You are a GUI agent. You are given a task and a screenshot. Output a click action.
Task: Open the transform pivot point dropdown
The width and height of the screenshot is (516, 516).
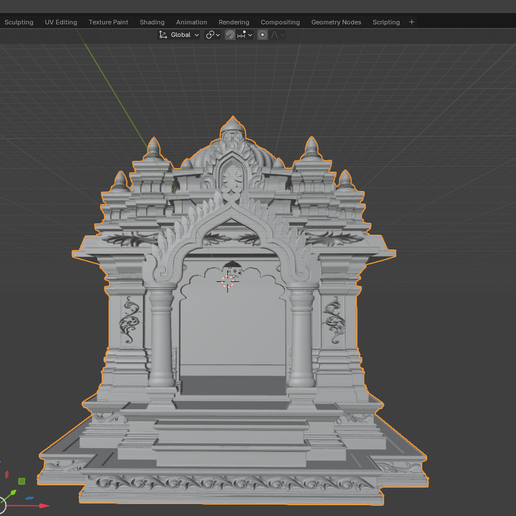pos(212,35)
